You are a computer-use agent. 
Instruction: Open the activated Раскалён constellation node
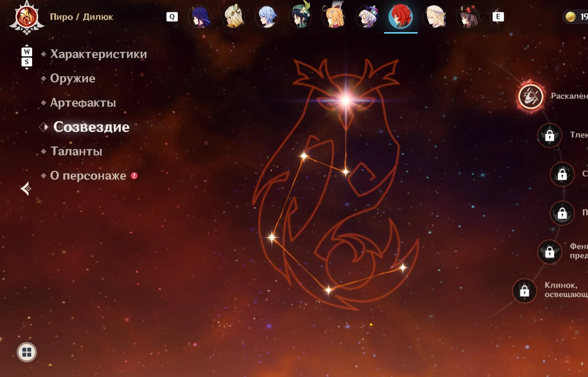point(531,96)
